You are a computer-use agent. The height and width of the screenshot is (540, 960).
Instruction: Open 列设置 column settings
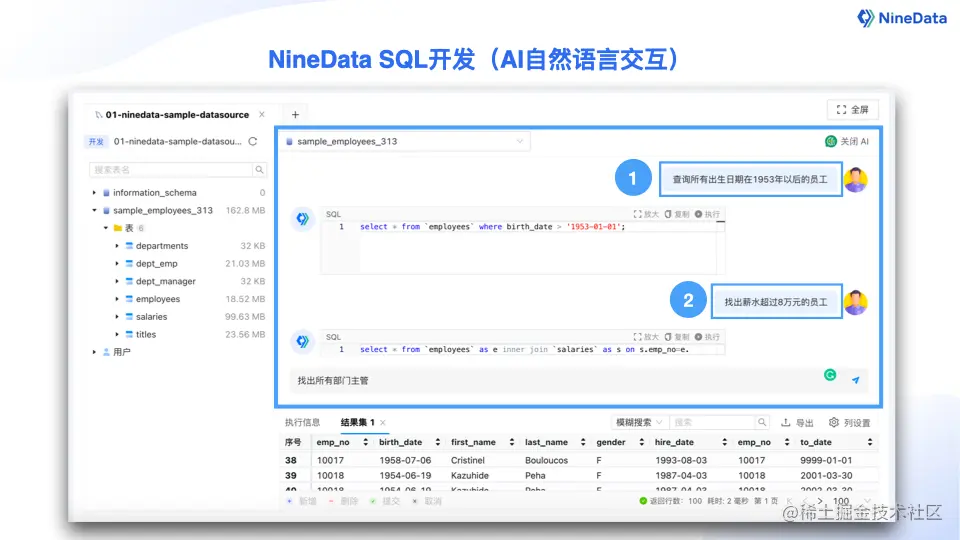849,422
